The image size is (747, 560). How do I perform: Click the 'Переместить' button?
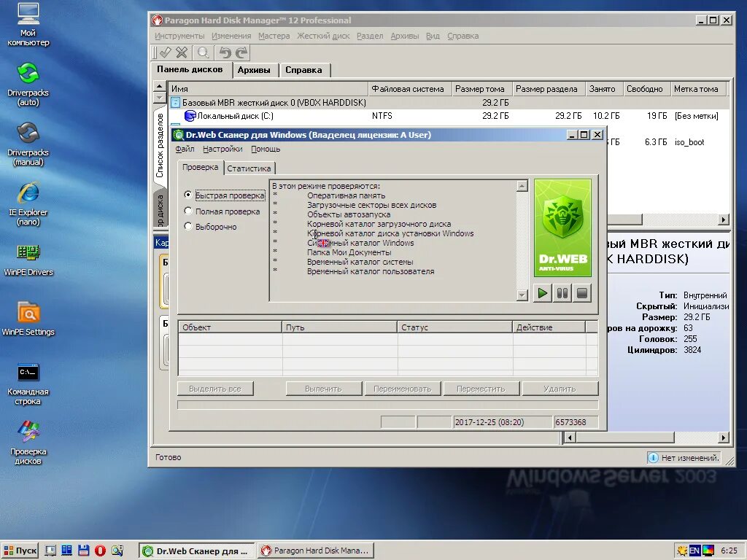(481, 389)
